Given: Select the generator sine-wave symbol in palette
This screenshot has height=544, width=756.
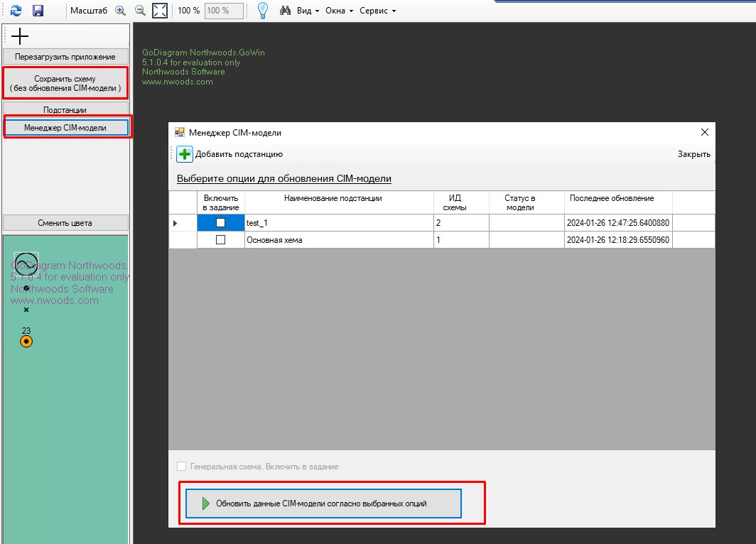Looking at the screenshot, I should click(26, 264).
